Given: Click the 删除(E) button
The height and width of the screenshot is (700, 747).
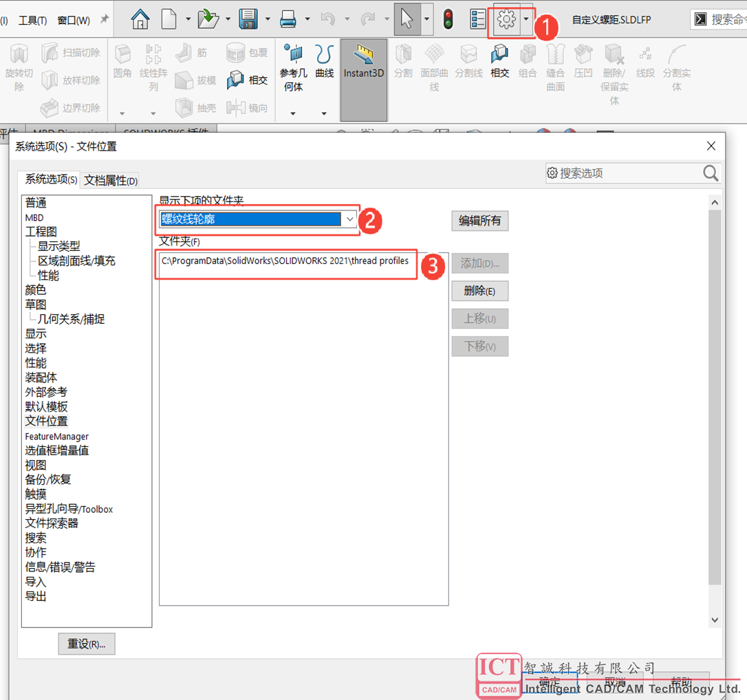Looking at the screenshot, I should pos(479,290).
